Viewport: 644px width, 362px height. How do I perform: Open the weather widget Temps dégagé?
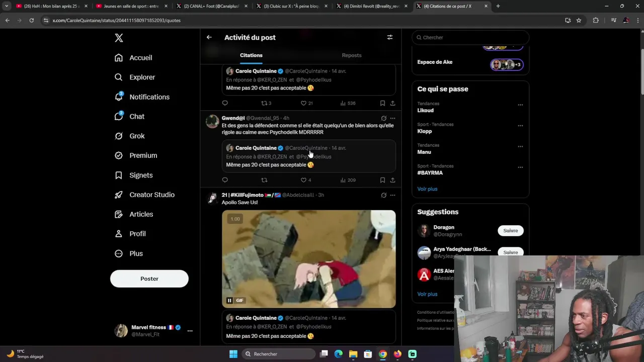tap(25, 354)
